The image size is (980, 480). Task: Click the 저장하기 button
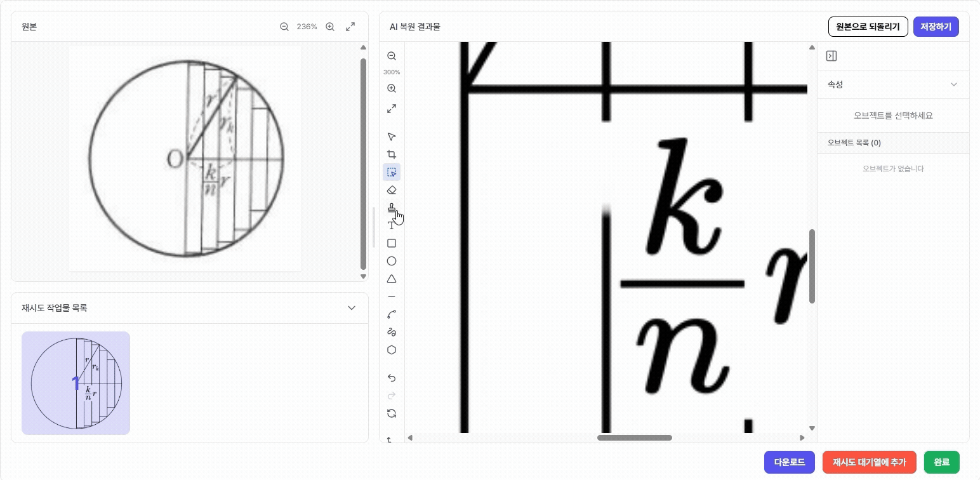(x=936, y=27)
